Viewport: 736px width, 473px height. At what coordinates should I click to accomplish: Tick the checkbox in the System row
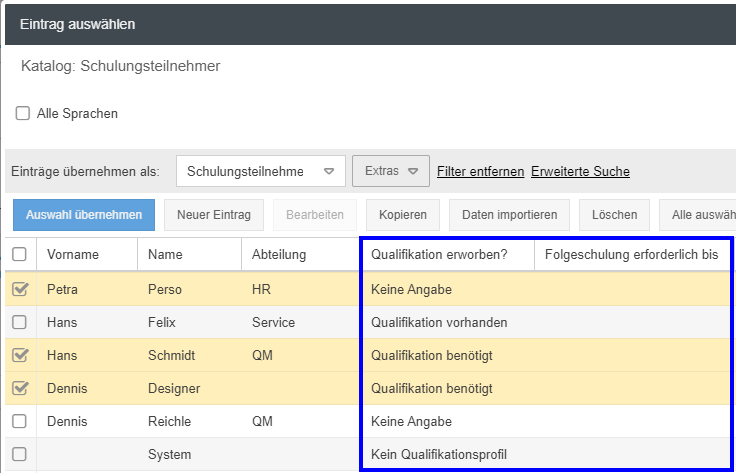tap(20, 454)
